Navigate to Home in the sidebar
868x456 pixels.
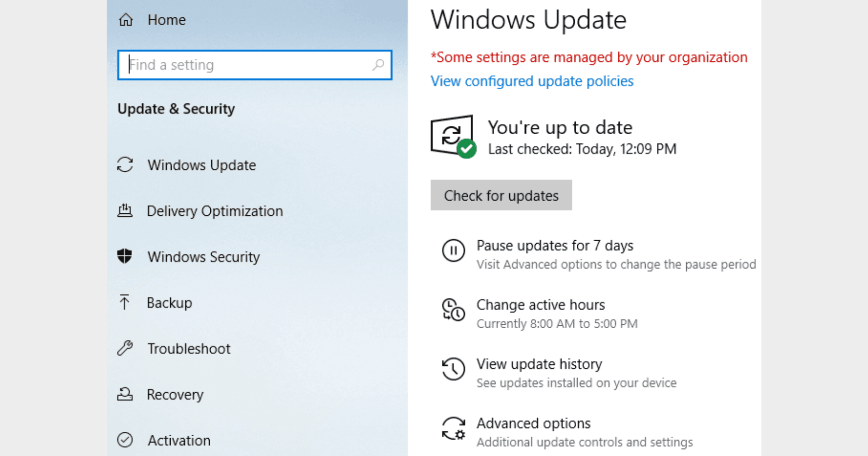click(x=166, y=19)
